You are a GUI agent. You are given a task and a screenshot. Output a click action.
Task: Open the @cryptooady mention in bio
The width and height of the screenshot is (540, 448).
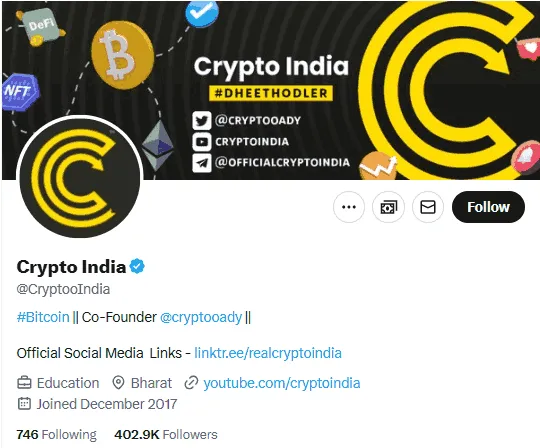pos(201,317)
